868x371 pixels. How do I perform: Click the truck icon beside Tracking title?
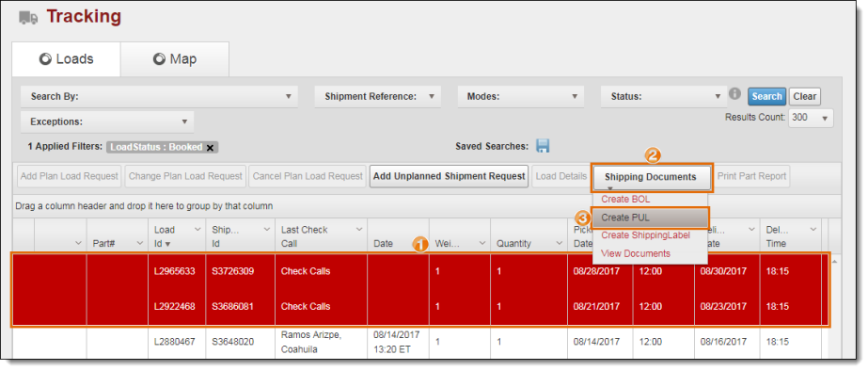28,18
